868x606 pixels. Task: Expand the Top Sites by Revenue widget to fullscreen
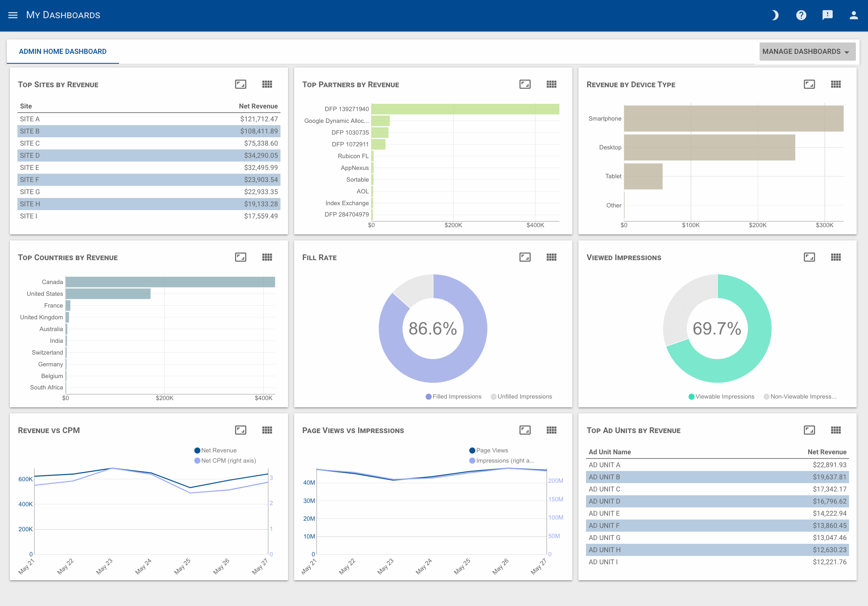(x=240, y=84)
